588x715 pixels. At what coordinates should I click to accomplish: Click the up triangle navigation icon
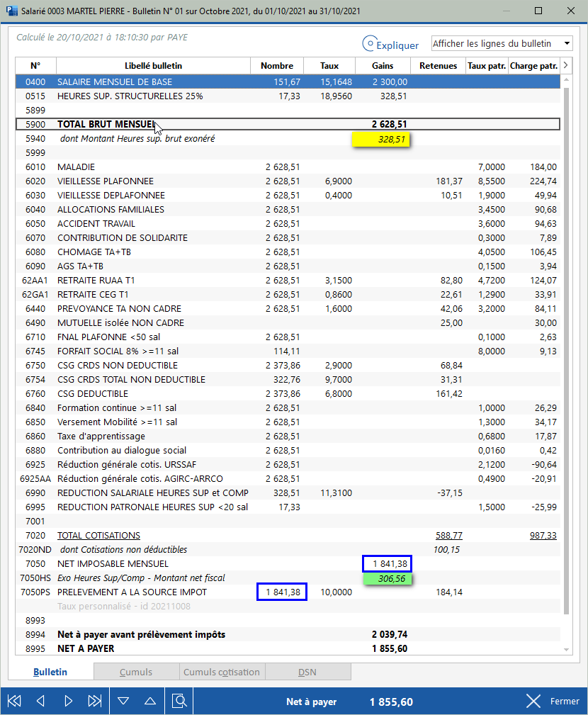click(150, 701)
